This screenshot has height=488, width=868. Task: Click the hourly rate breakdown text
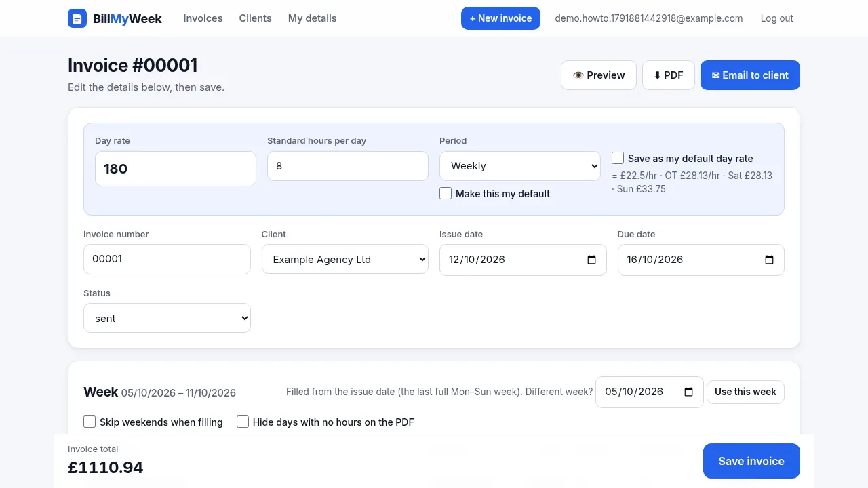(692, 182)
